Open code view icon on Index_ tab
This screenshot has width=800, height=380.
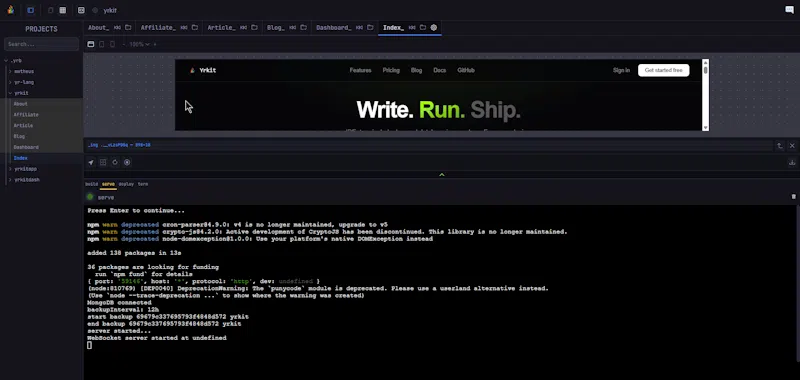click(412, 28)
